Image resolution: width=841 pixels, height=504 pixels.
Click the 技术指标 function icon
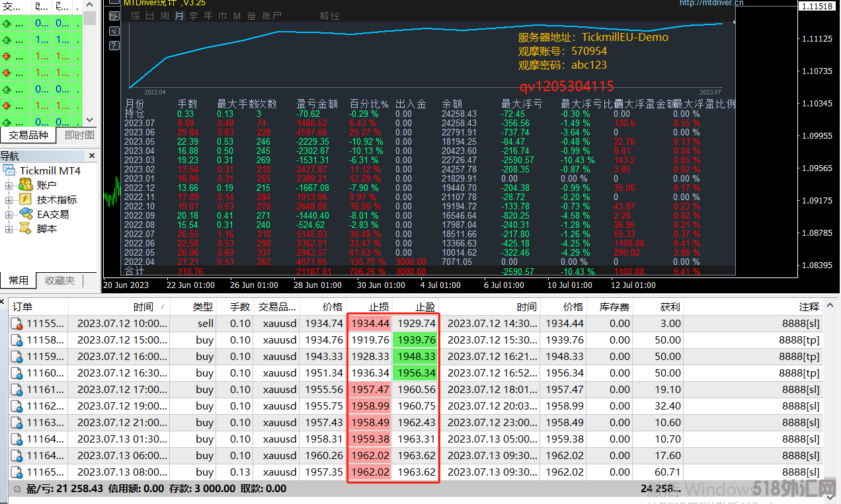(x=26, y=199)
